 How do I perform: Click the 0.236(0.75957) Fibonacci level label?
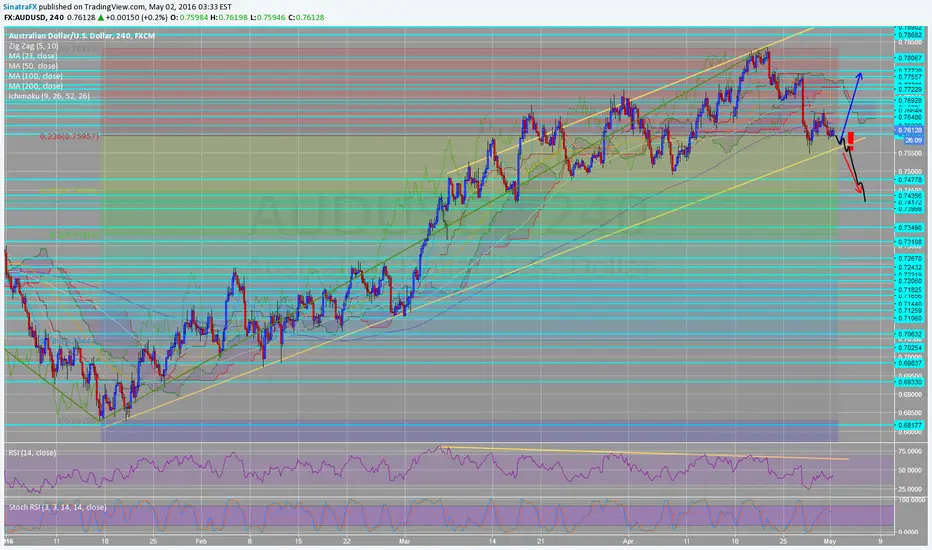click(x=70, y=136)
